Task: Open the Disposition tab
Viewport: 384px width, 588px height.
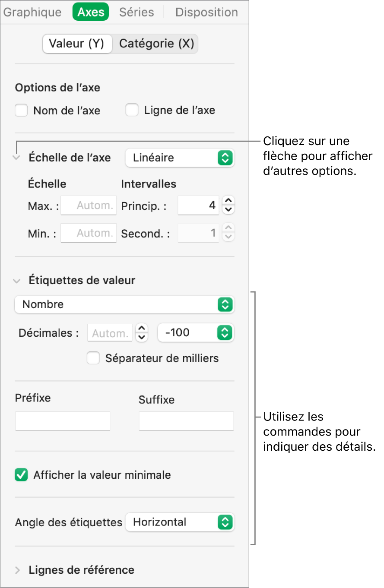Action: [206, 12]
